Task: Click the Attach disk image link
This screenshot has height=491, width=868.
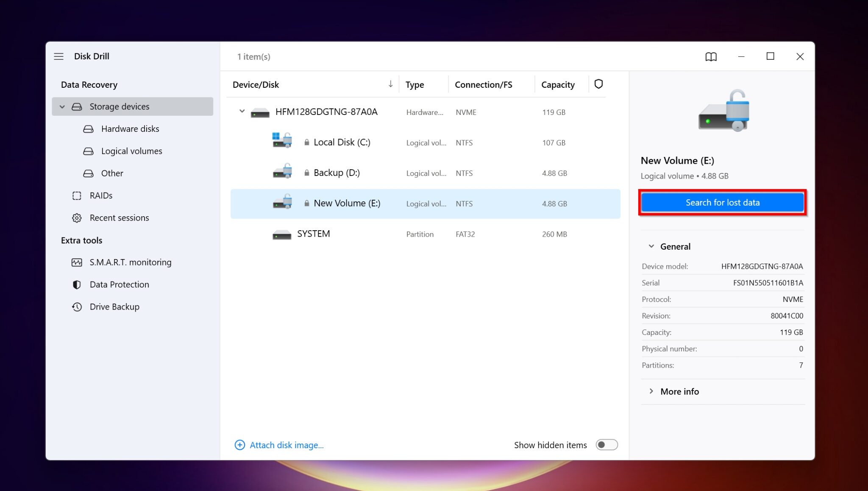Action: pos(287,445)
